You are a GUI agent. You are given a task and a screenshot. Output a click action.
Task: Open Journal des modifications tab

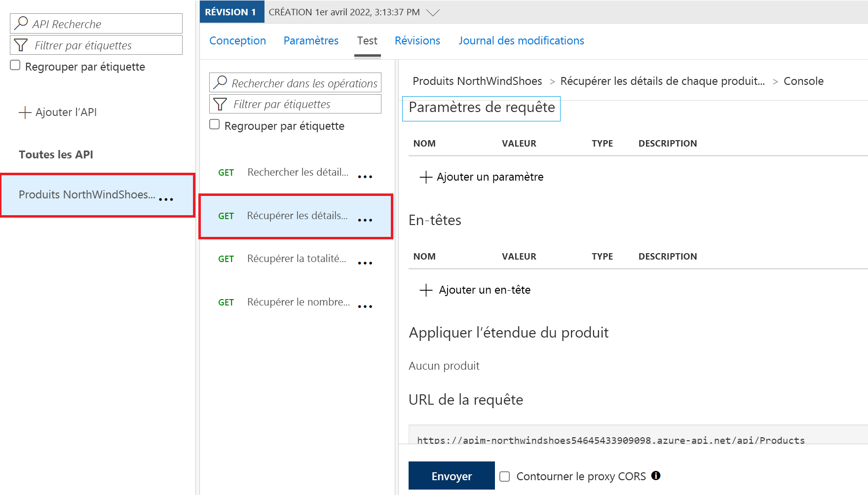click(521, 40)
